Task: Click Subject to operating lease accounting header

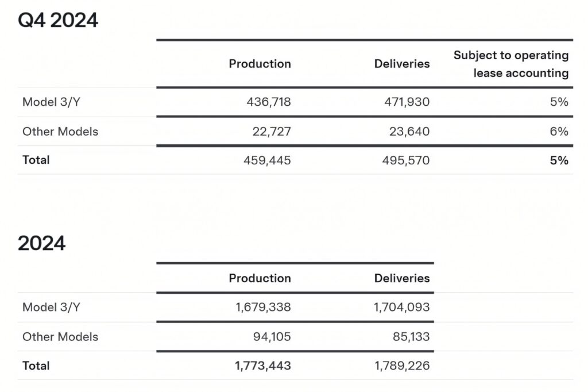Action: [x=511, y=64]
